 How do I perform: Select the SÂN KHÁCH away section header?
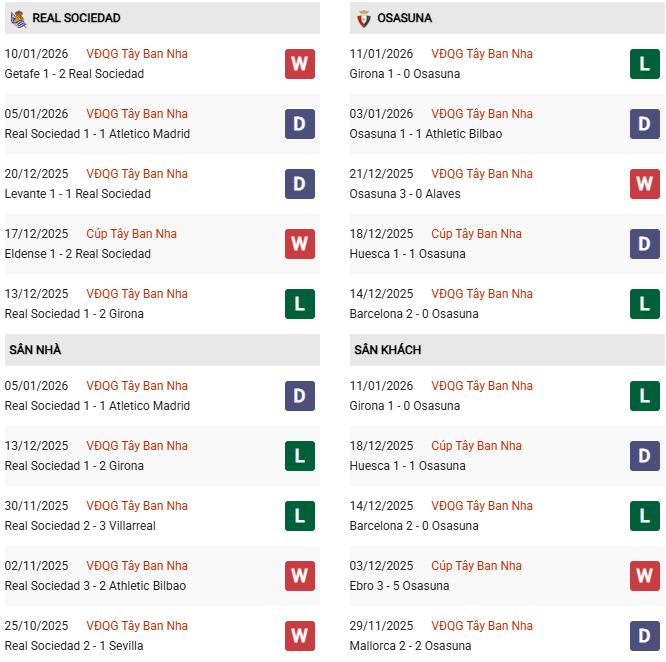387,350
